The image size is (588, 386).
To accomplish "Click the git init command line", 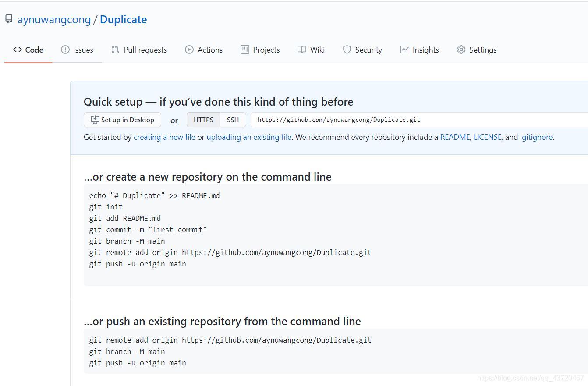I will click(106, 207).
